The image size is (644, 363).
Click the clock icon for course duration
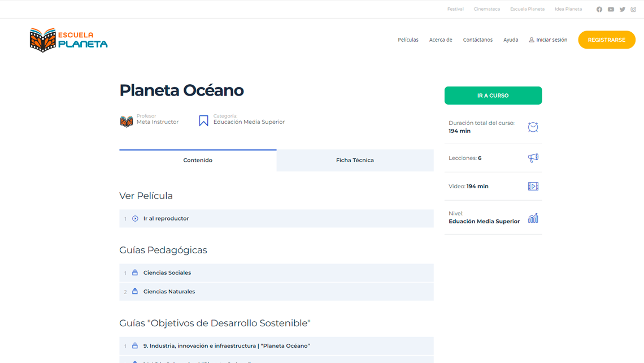point(533,127)
